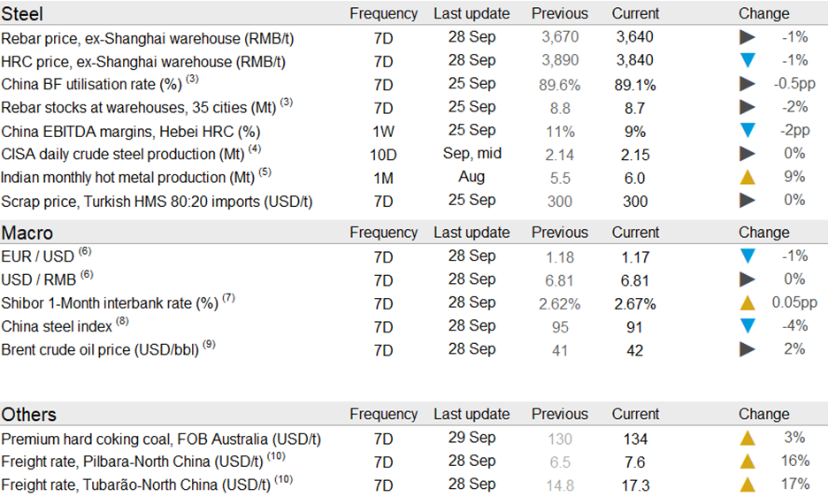Click the CISA daily crude steel production label
This screenshot has width=828, height=504.
123,154
